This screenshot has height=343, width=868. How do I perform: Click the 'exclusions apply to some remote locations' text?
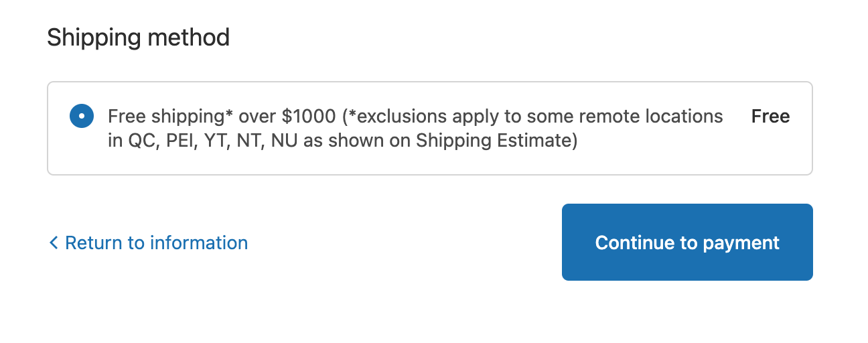pyautogui.click(x=536, y=117)
